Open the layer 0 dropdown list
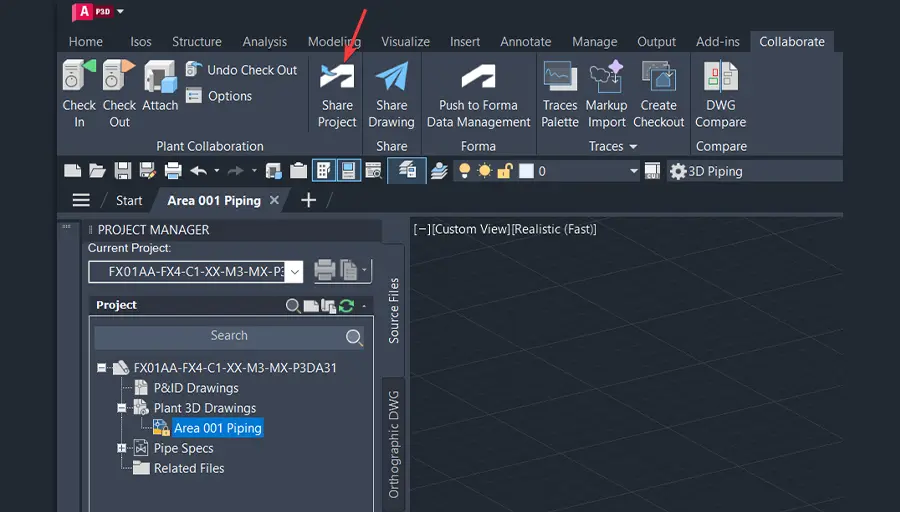900x512 pixels. pos(634,170)
